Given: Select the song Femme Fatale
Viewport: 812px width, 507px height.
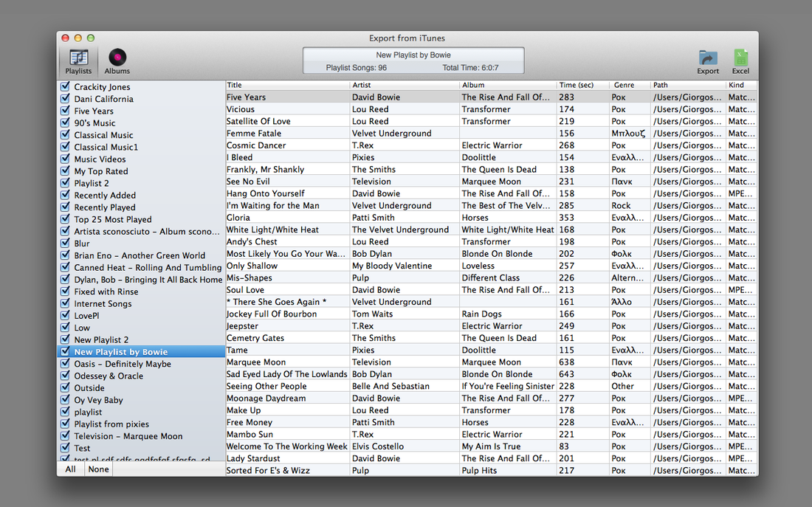Looking at the screenshot, I should (x=254, y=133).
